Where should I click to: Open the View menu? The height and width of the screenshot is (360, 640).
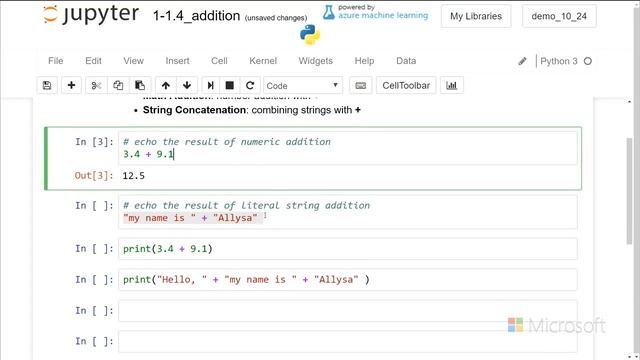tap(133, 61)
